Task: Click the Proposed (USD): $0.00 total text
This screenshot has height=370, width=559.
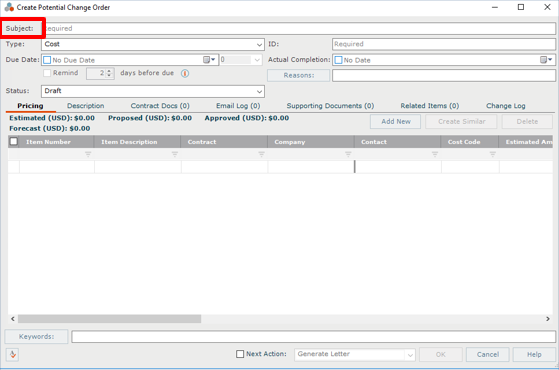Action: pyautogui.click(x=150, y=118)
